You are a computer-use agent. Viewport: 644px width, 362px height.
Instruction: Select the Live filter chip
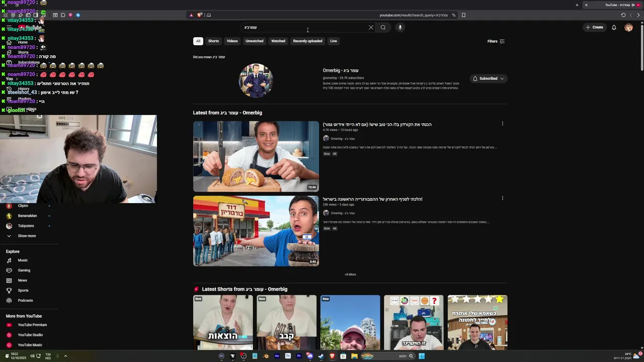tap(334, 41)
